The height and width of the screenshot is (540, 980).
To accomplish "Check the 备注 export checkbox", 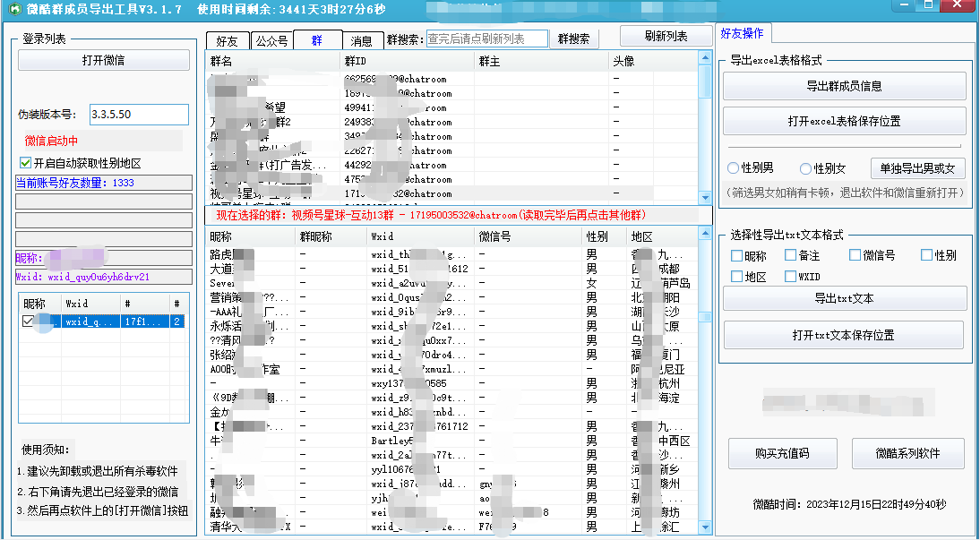I will point(790,255).
